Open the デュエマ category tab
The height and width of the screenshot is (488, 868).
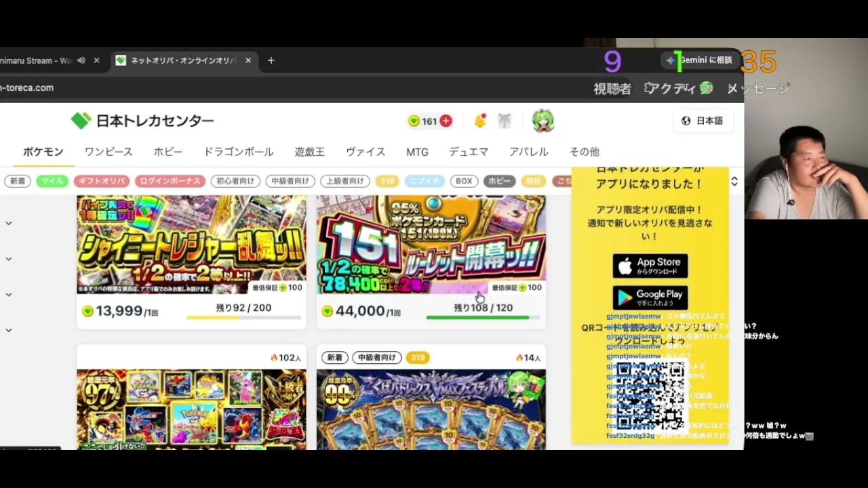point(469,152)
